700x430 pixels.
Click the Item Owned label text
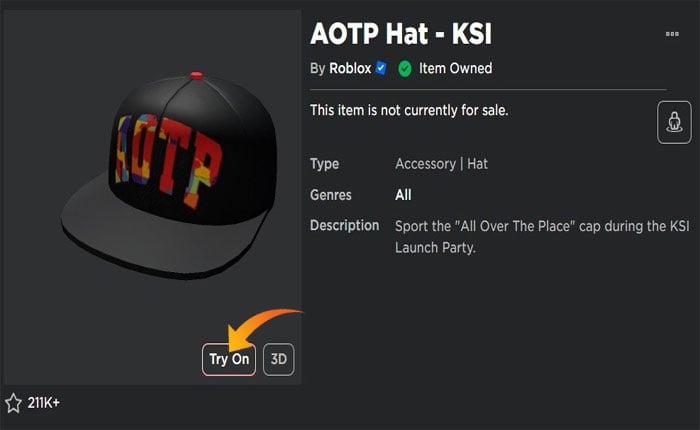pos(456,69)
